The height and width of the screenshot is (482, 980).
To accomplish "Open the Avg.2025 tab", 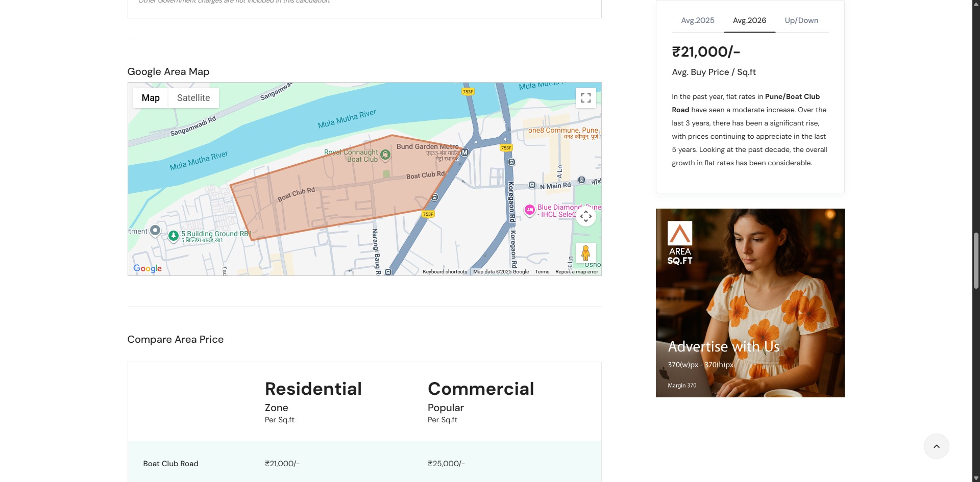I will [697, 20].
